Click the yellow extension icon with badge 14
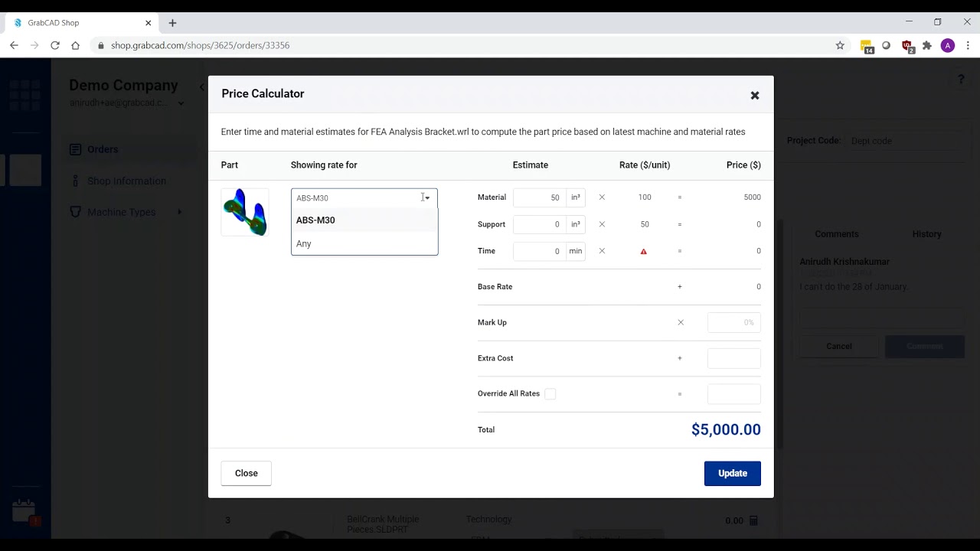Image resolution: width=980 pixels, height=551 pixels. tap(867, 47)
